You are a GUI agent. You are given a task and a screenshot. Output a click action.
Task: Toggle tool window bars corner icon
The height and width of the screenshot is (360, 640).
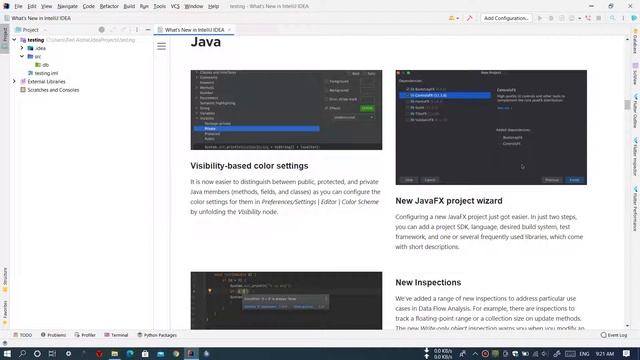click(5, 343)
